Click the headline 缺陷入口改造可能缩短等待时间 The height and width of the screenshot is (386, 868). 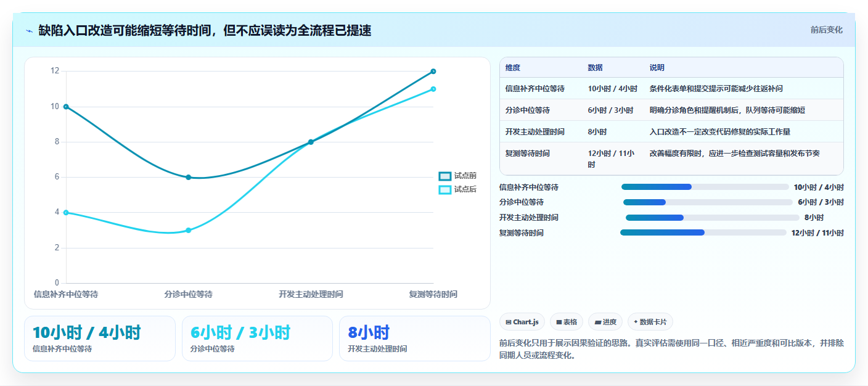pos(205,30)
